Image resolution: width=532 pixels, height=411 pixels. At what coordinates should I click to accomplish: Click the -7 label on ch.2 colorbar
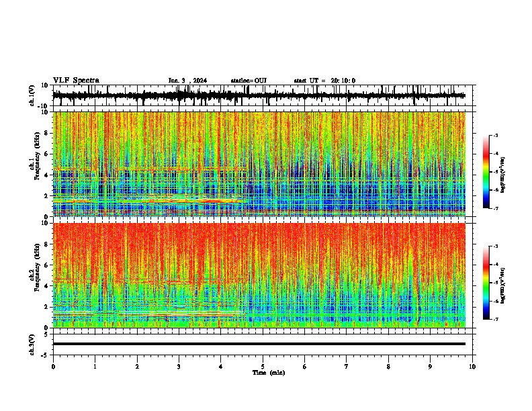[496, 320]
